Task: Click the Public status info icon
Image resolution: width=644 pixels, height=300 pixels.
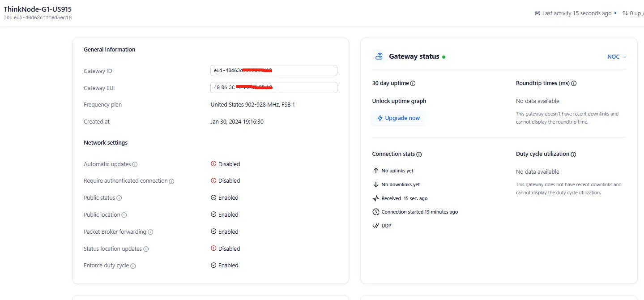Action: click(119, 198)
